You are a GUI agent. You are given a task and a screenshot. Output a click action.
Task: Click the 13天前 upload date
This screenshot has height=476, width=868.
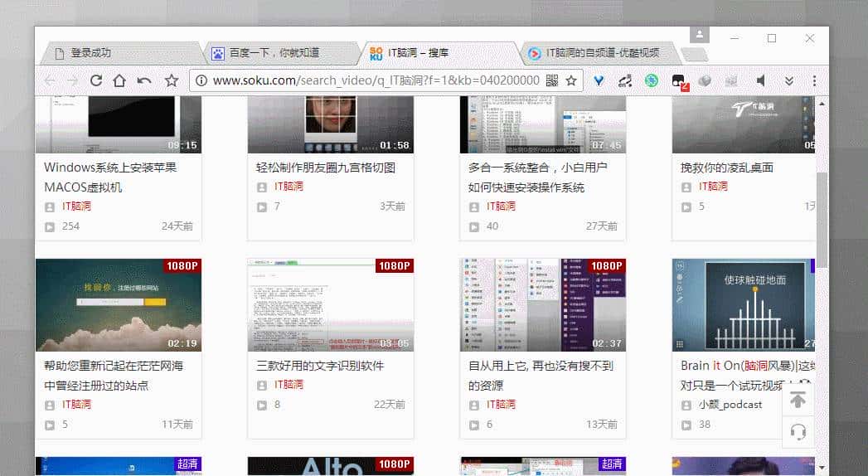[x=602, y=425]
